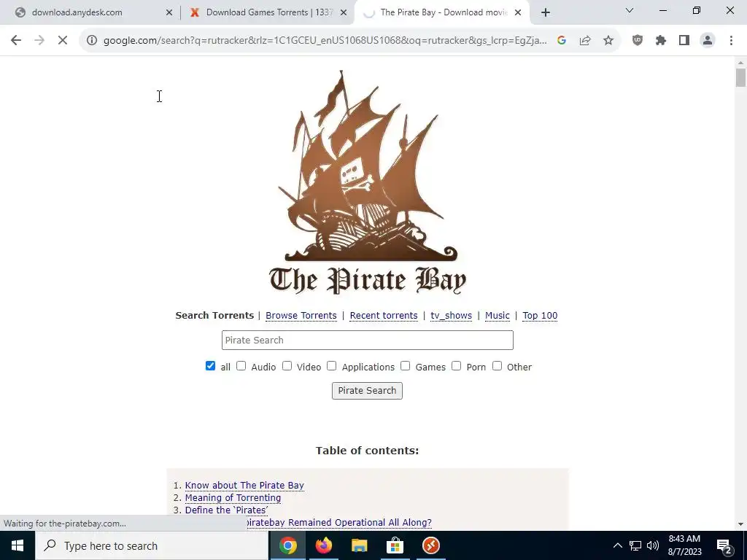Toggle the browser side panel

(684, 41)
